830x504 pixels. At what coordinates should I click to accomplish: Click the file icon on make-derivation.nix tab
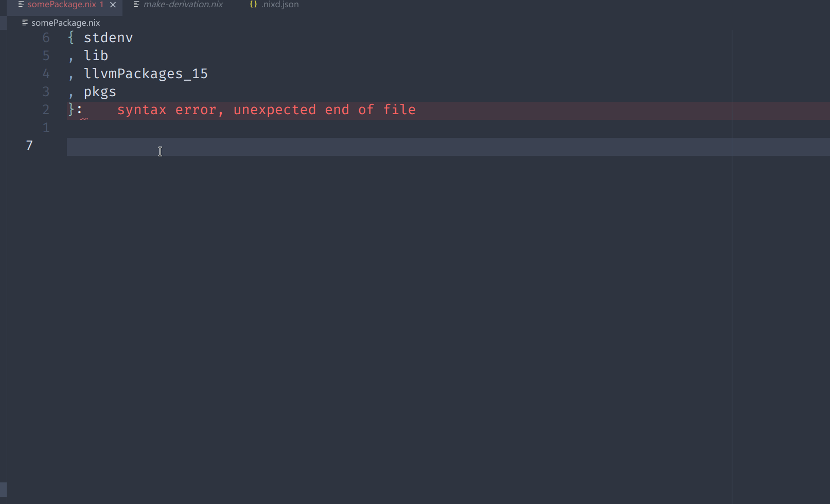(136, 5)
